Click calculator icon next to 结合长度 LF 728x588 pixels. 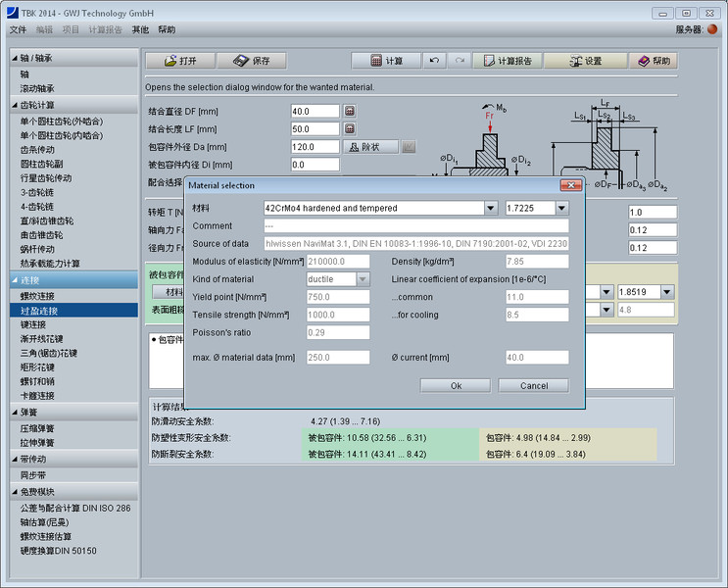pyautogui.click(x=350, y=129)
